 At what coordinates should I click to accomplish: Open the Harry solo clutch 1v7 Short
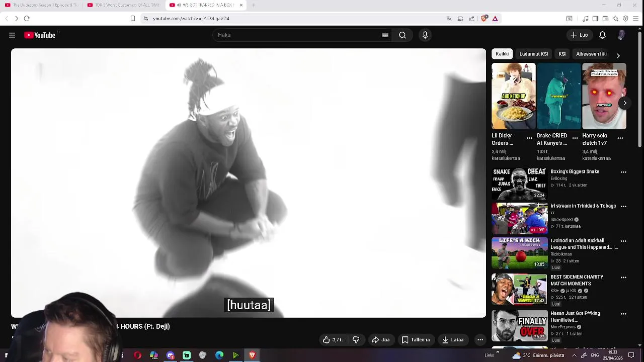point(604,96)
